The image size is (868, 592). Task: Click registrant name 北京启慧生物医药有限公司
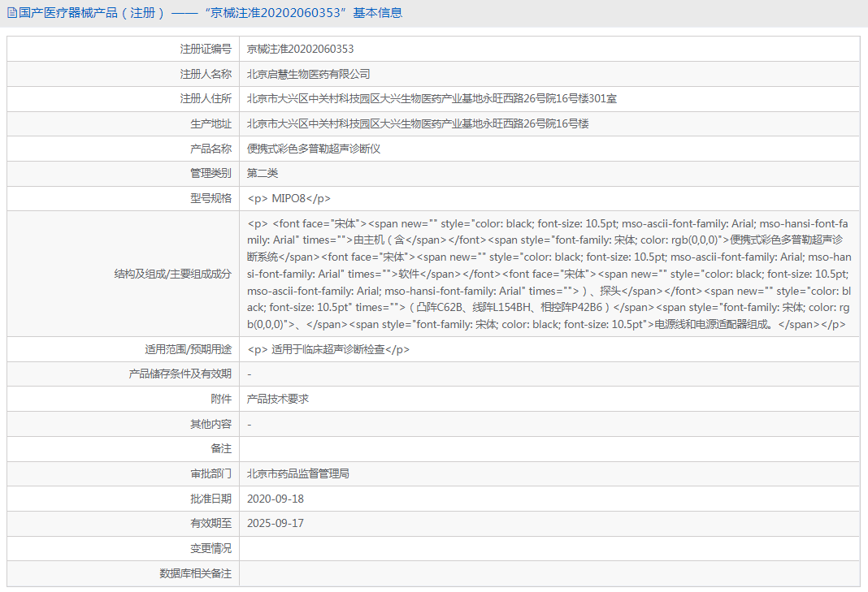coord(308,74)
